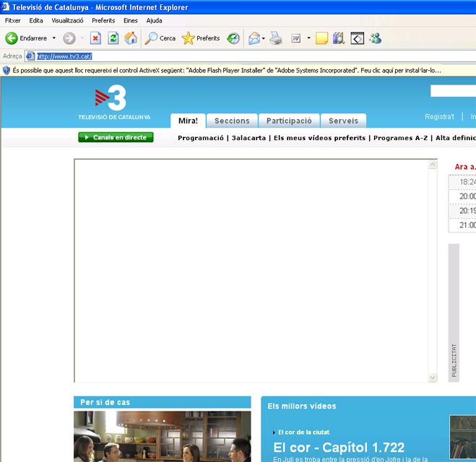476x462 pixels.
Task: Click scroll down arrow of embedded frame
Action: (x=432, y=378)
